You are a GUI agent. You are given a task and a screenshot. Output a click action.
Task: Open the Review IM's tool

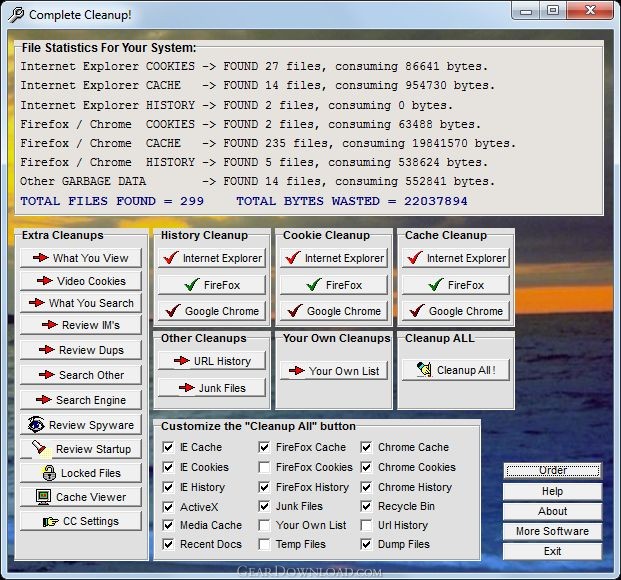(x=81, y=325)
